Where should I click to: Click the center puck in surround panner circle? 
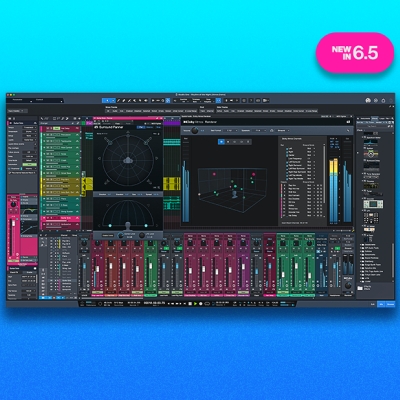tap(128, 161)
